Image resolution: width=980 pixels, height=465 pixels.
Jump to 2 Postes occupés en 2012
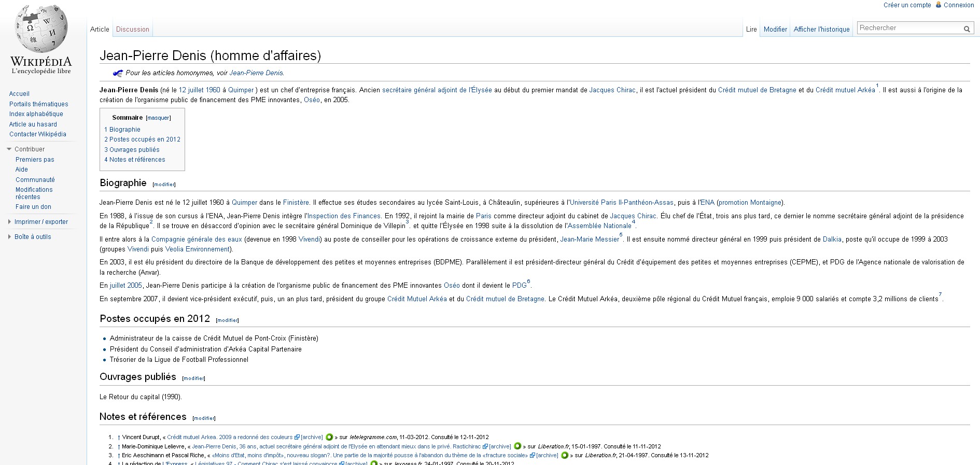[142, 139]
